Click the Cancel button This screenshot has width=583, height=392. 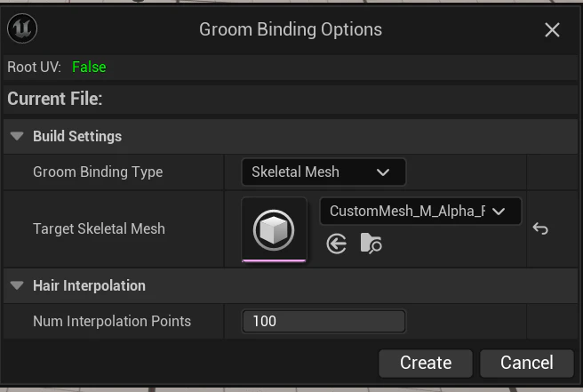[527, 363]
